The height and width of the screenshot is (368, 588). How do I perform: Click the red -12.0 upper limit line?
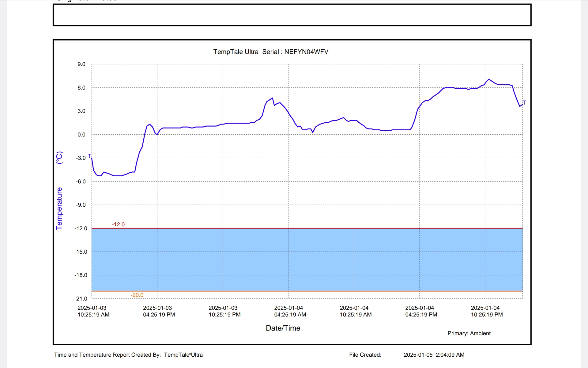point(307,228)
